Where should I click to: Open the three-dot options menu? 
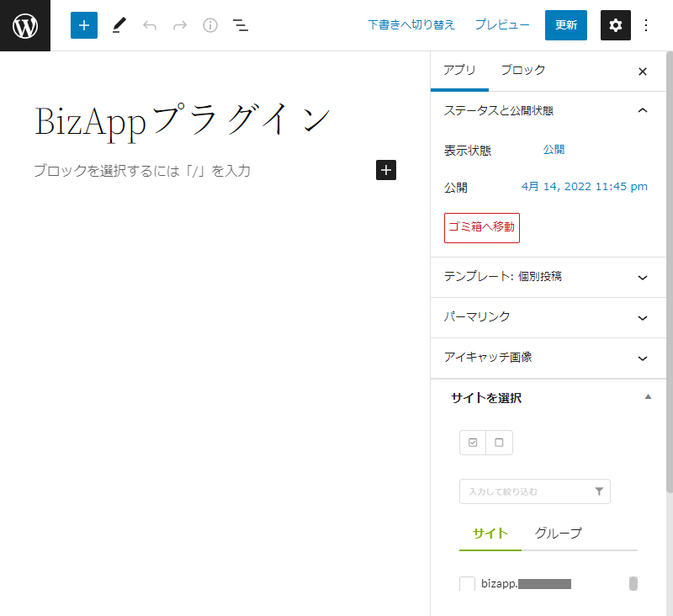point(645,25)
